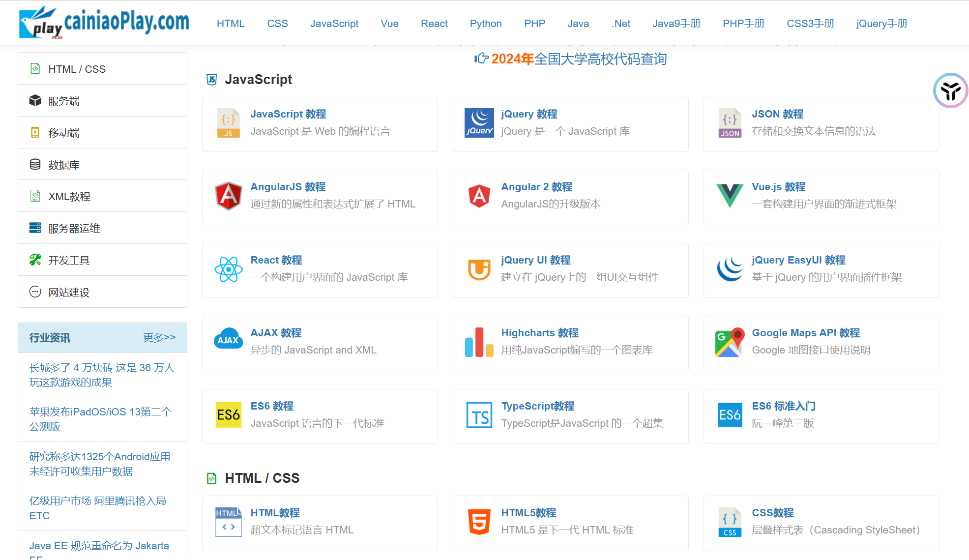Open PHP in the top navigation
The width and height of the screenshot is (969, 560).
(x=534, y=24)
